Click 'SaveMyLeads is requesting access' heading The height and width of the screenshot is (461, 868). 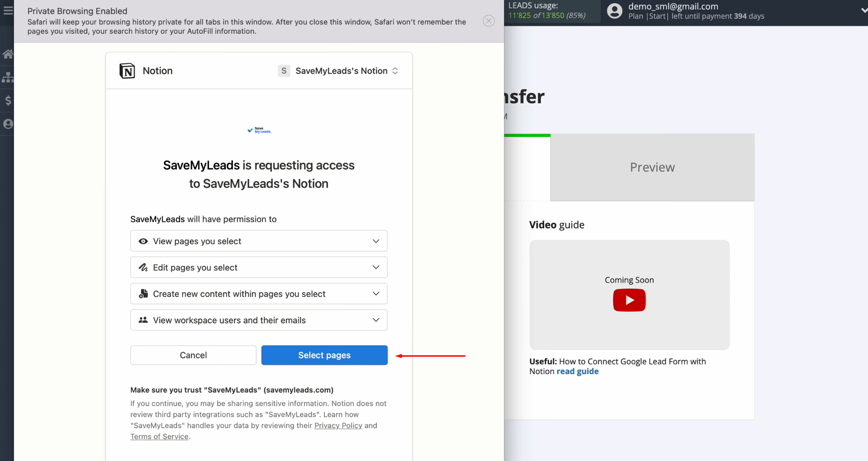click(x=259, y=174)
